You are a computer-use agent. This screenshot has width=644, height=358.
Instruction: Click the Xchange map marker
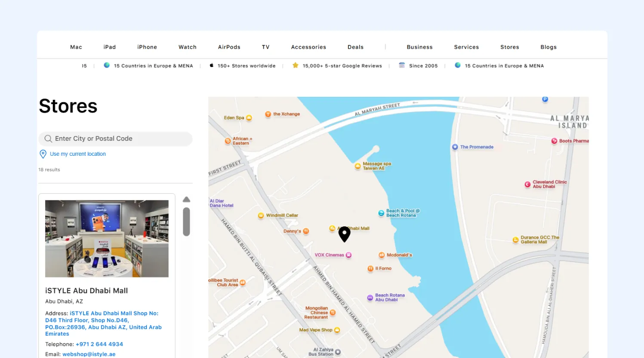(268, 114)
